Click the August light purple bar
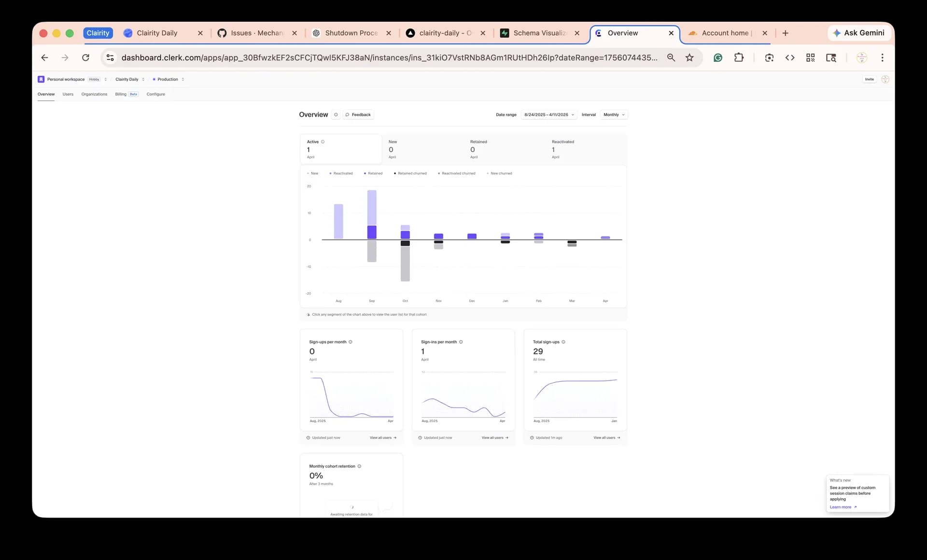 click(x=338, y=222)
